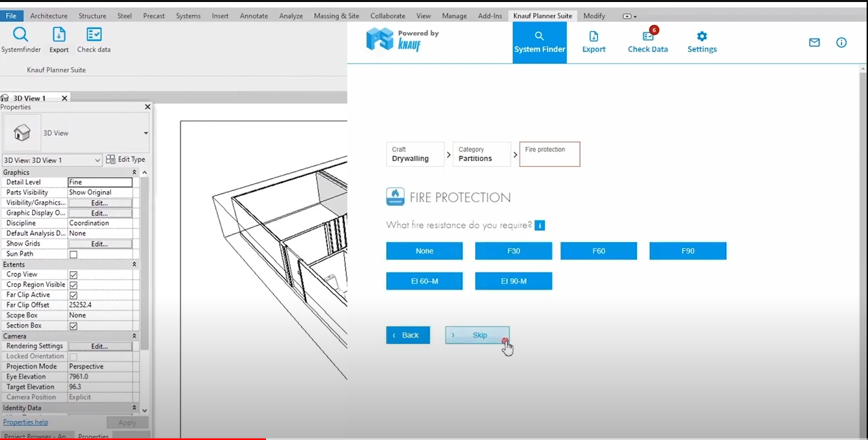Switch to the Collaborate tab
The width and height of the screenshot is (868, 440).
388,16
